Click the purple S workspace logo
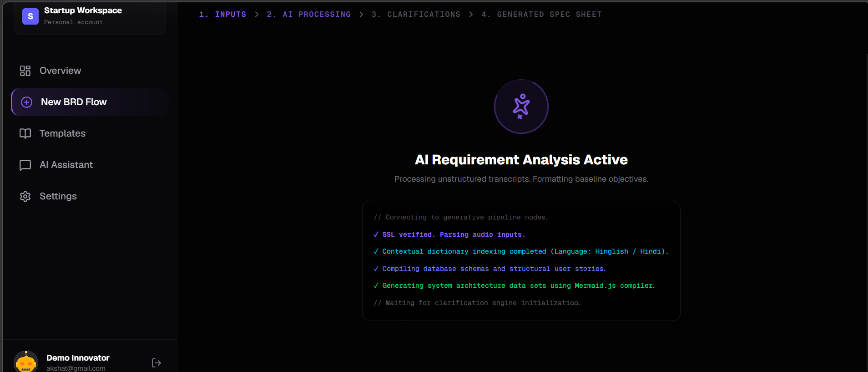Image resolution: width=868 pixels, height=372 pixels. 30,16
